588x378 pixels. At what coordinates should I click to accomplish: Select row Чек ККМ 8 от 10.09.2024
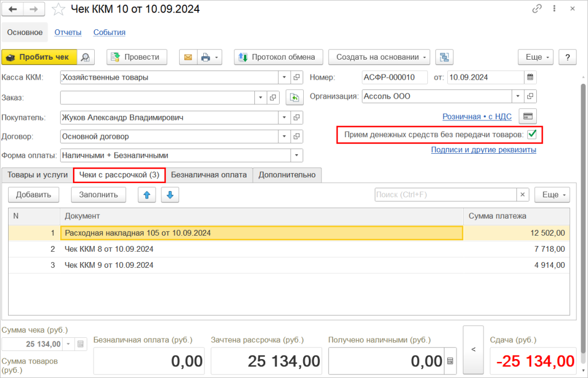coord(109,249)
